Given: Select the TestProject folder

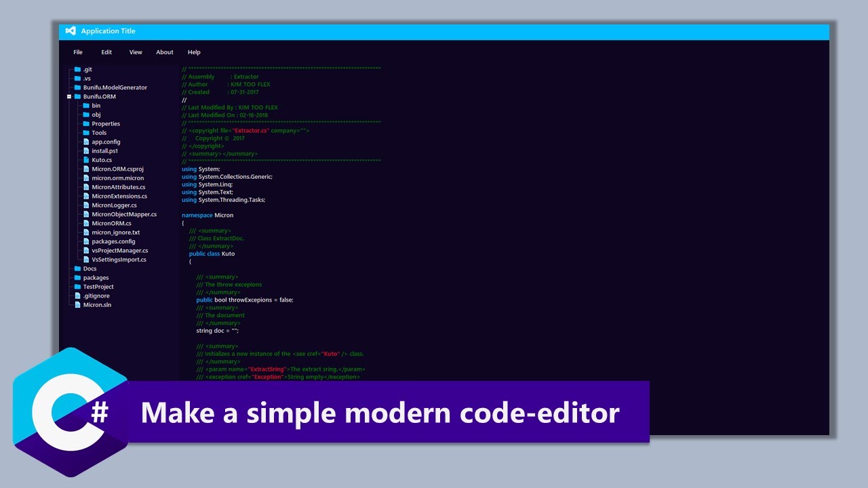Looking at the screenshot, I should 98,287.
